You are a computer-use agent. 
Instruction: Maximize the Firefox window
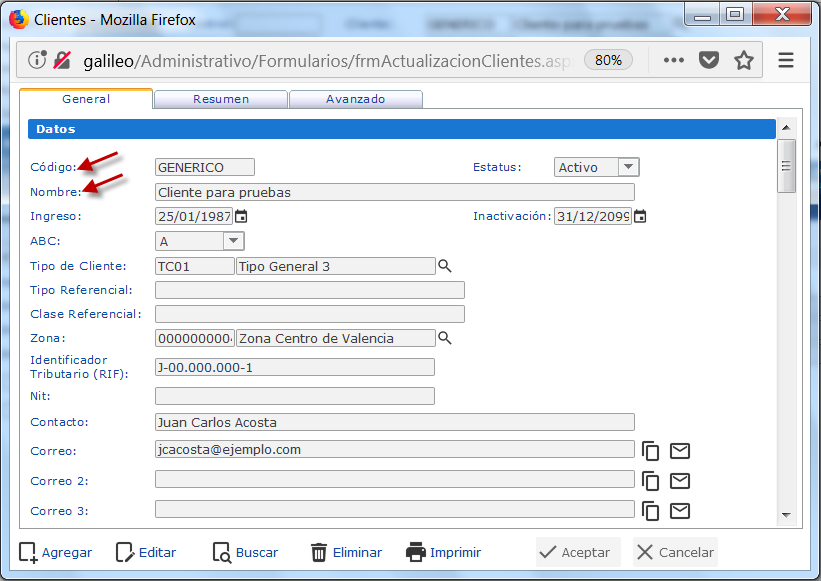[735, 14]
